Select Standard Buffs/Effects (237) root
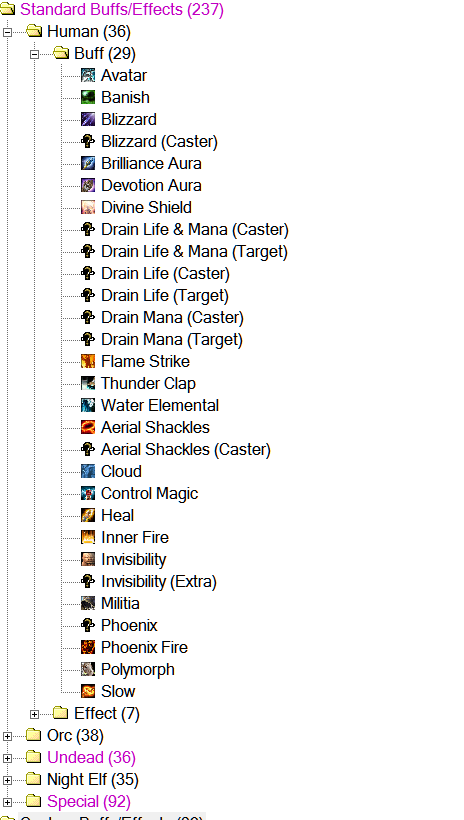 pos(122,9)
